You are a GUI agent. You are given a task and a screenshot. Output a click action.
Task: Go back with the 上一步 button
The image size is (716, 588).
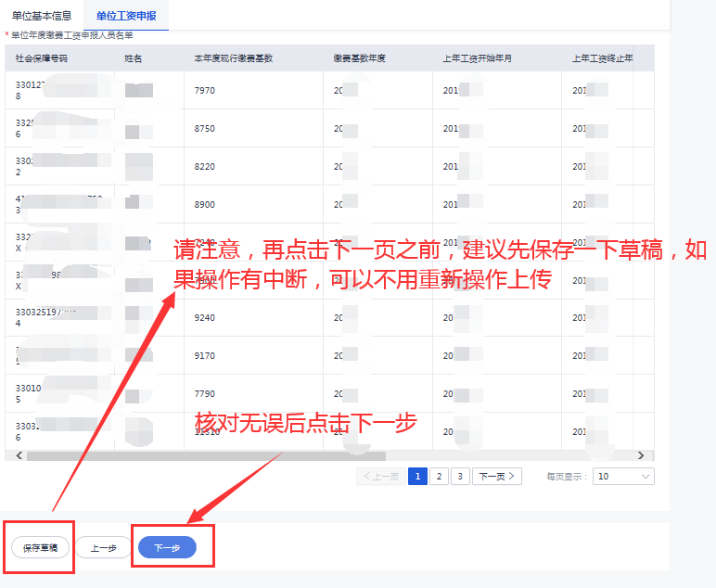click(103, 548)
